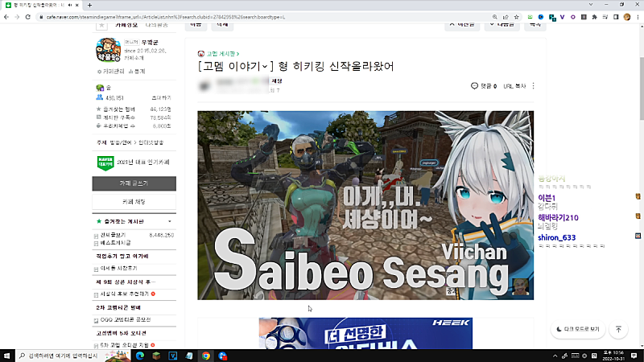The width and height of the screenshot is (644, 362).
Task: Click the HEEK advertisement banner
Action: click(365, 333)
